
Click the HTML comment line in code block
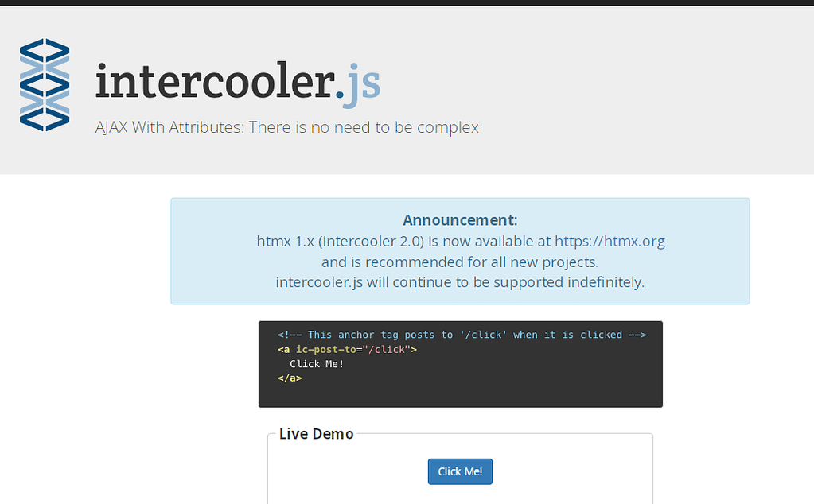[462, 335]
